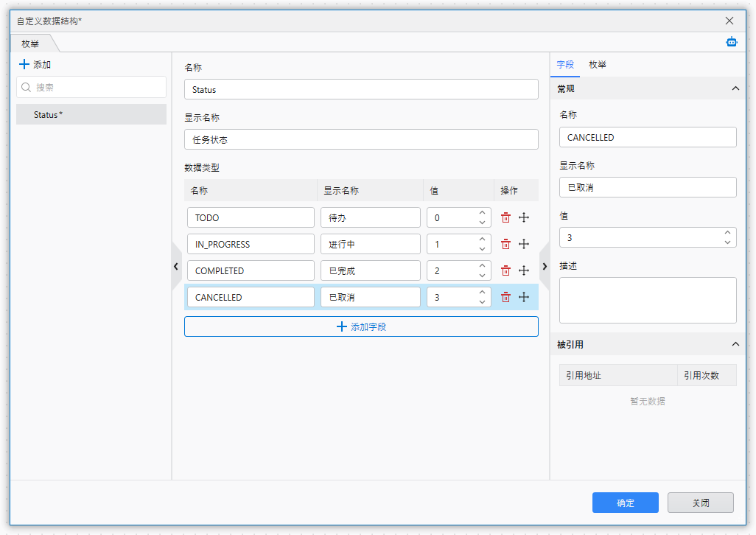This screenshot has height=535, width=756.
Task: Click the plus icon next to 添加
Action: [x=23, y=64]
